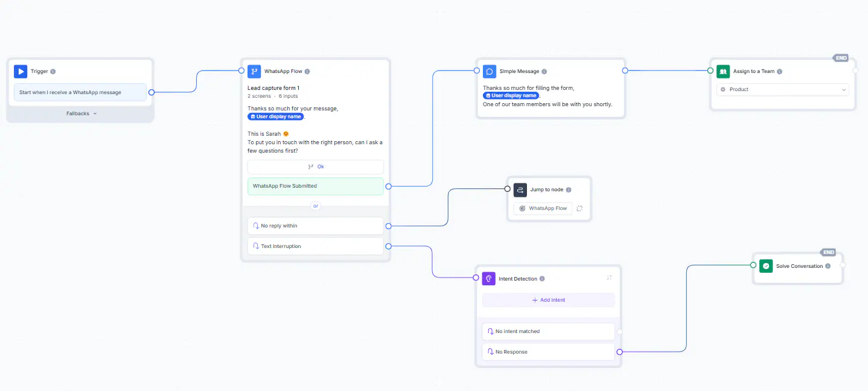Click the Simple Message output connector port

625,71
